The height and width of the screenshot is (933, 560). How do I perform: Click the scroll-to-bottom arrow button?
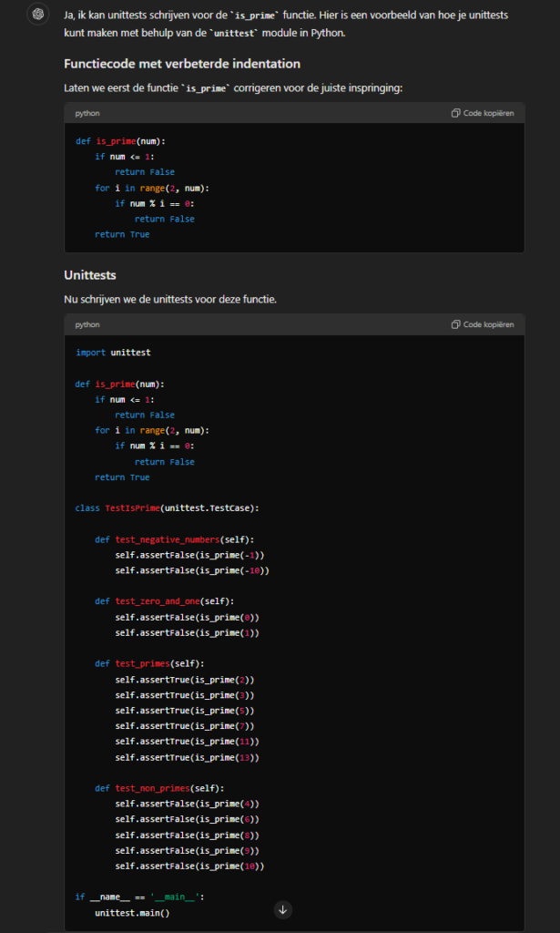[x=283, y=909]
